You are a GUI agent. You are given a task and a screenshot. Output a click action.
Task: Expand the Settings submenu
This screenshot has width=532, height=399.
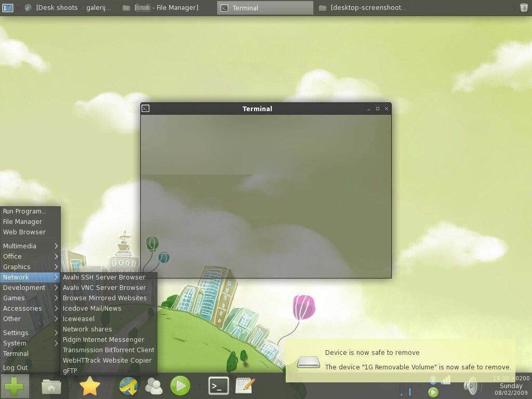tap(16, 332)
